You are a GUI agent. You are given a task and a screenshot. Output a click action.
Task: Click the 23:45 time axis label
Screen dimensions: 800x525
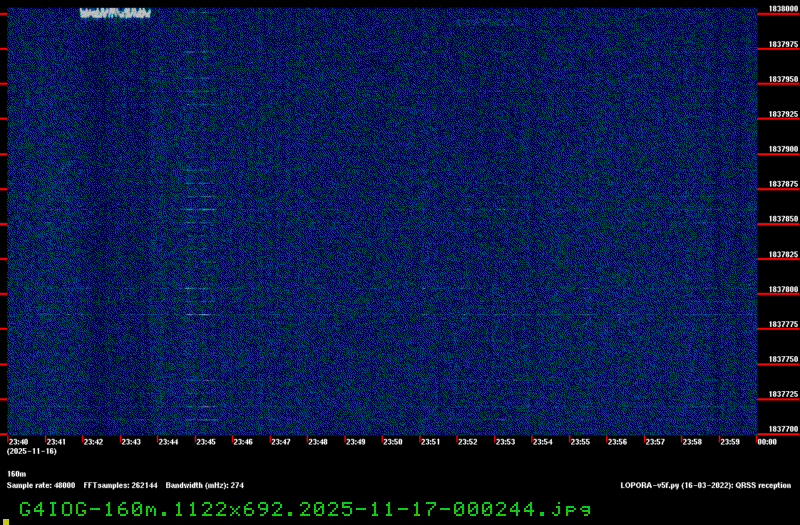(x=205, y=441)
